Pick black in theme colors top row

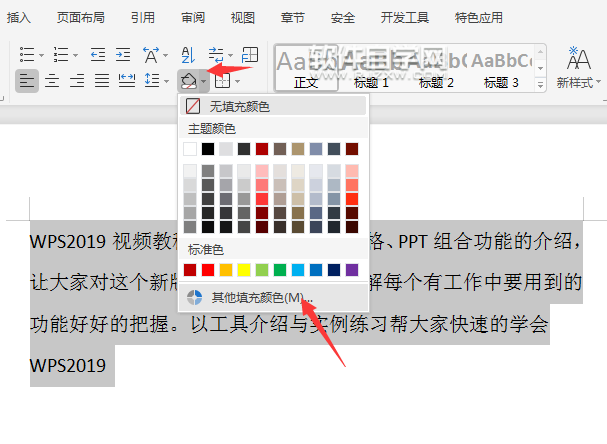tap(208, 149)
